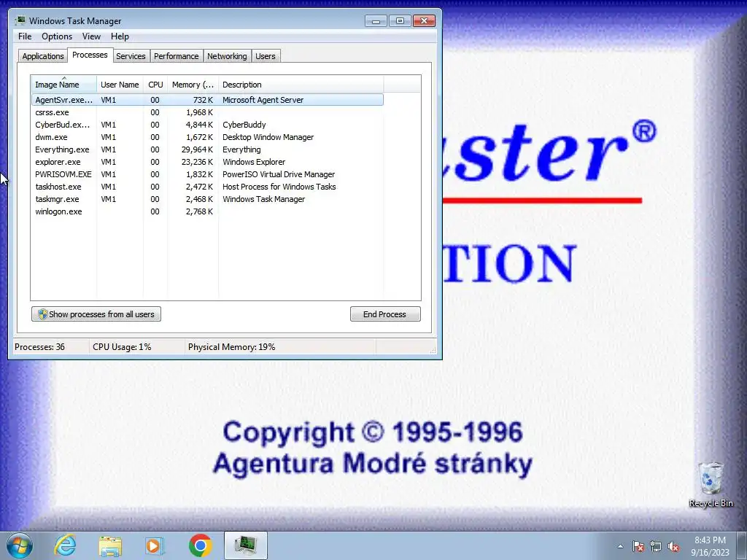Open the Windows Start menu orb
The image size is (747, 560).
coord(20,545)
